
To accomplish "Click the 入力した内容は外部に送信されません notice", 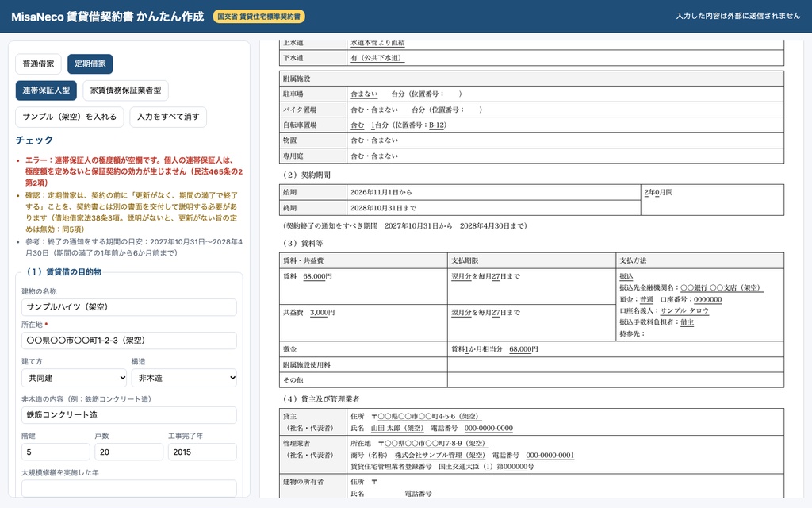I will click(738, 16).
